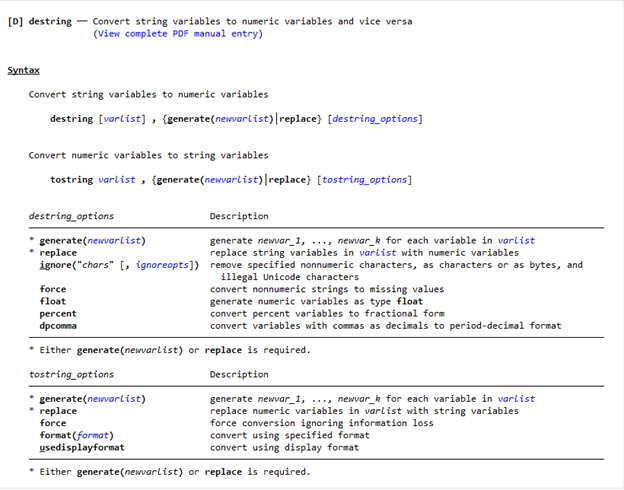Click newvarlist in destring_options generate row

[114, 241]
